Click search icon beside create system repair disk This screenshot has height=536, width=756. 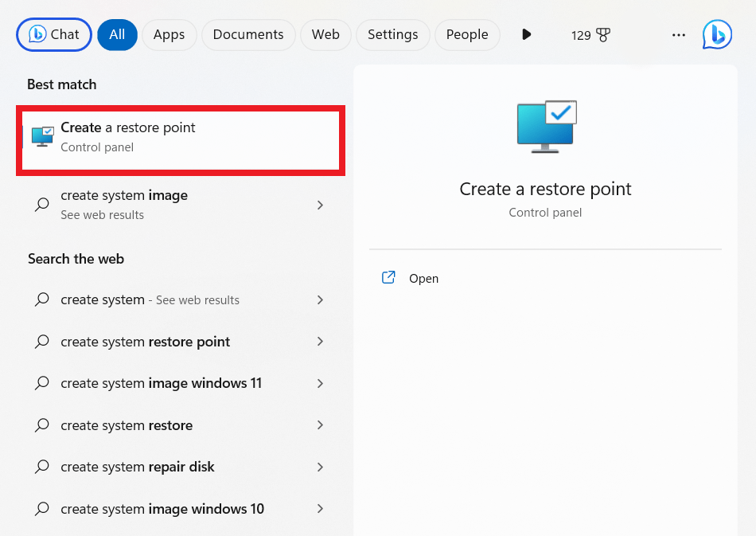pyautogui.click(x=42, y=468)
